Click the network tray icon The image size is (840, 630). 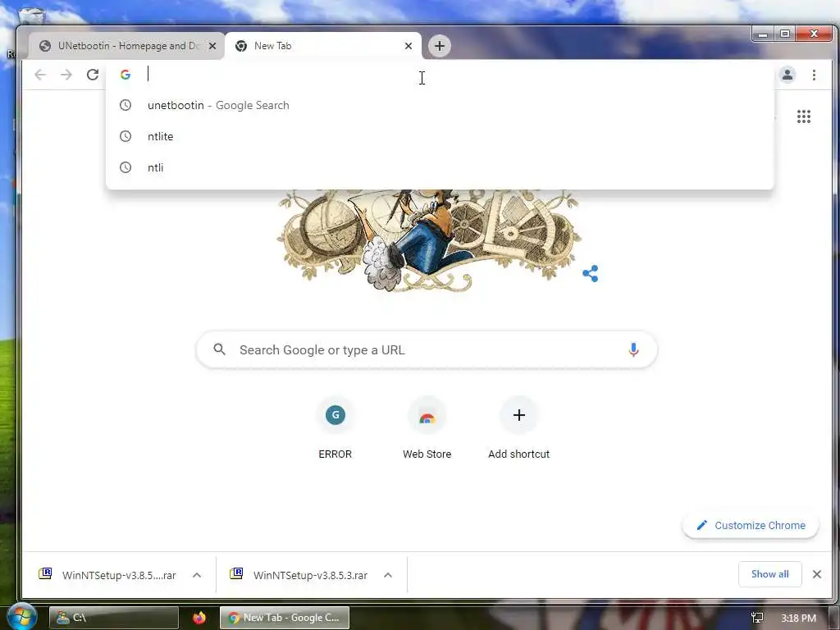click(x=757, y=618)
